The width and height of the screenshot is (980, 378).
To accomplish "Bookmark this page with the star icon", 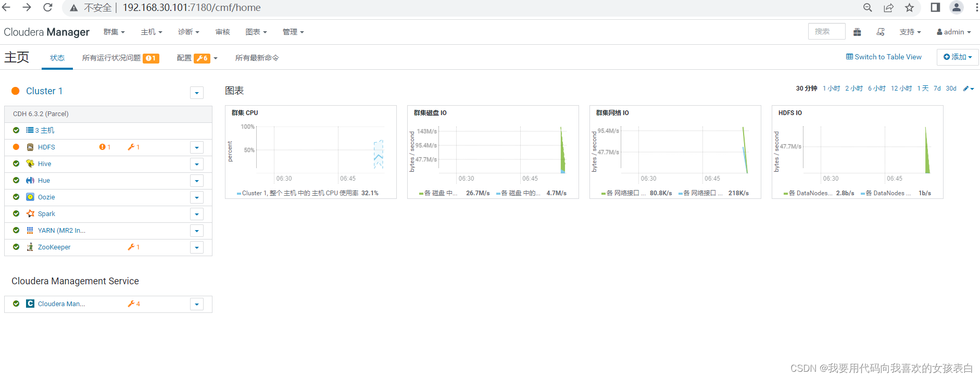I will (909, 7).
